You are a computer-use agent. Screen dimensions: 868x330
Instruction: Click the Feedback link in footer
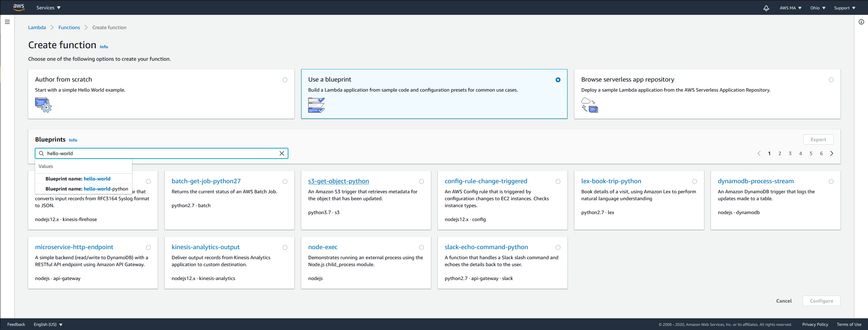tap(16, 324)
